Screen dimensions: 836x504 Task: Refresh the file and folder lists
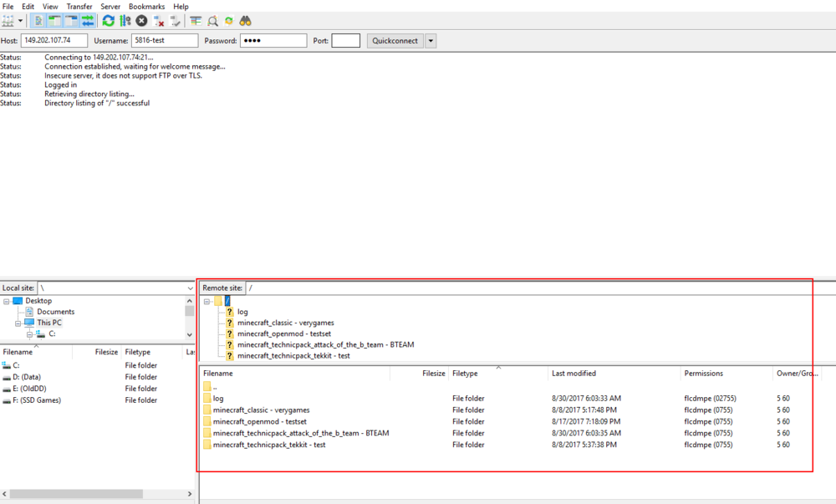[109, 20]
